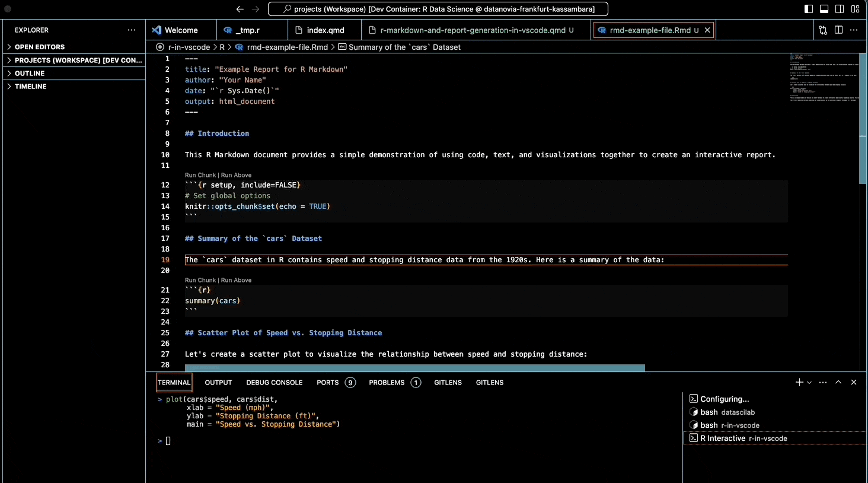Go forward with the right arrow
Viewport: 868px width, 483px height.
tap(256, 9)
